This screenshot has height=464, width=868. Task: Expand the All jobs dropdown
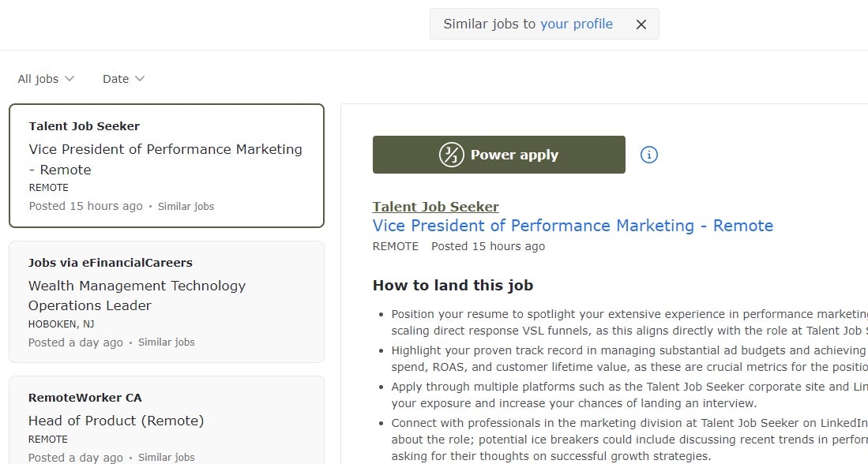click(x=46, y=79)
